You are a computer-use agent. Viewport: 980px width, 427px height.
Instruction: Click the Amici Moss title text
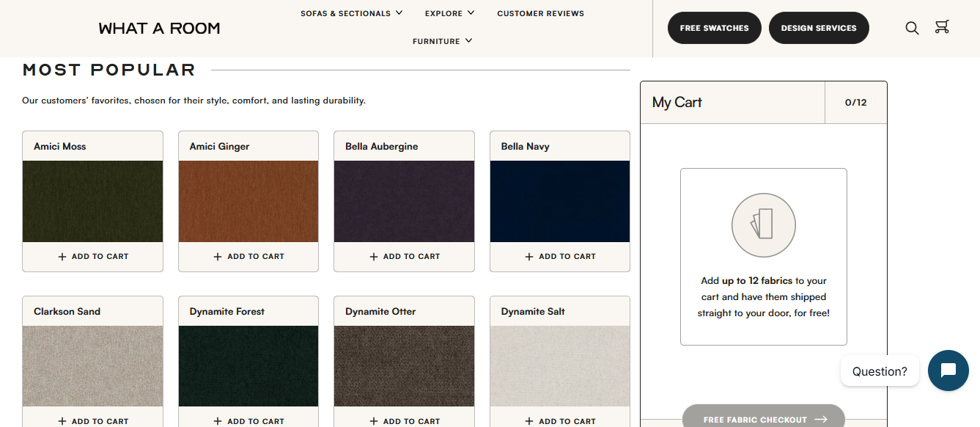(60, 147)
